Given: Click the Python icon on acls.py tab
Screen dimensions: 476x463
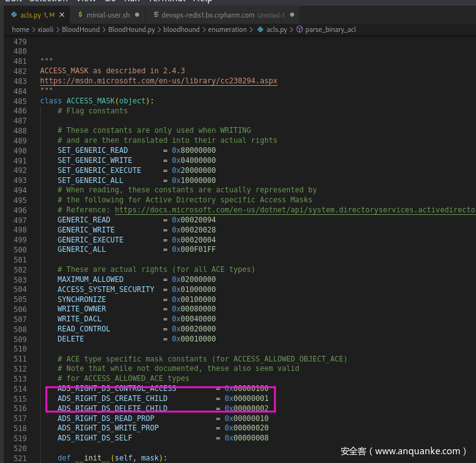Looking at the screenshot, I should tap(14, 14).
